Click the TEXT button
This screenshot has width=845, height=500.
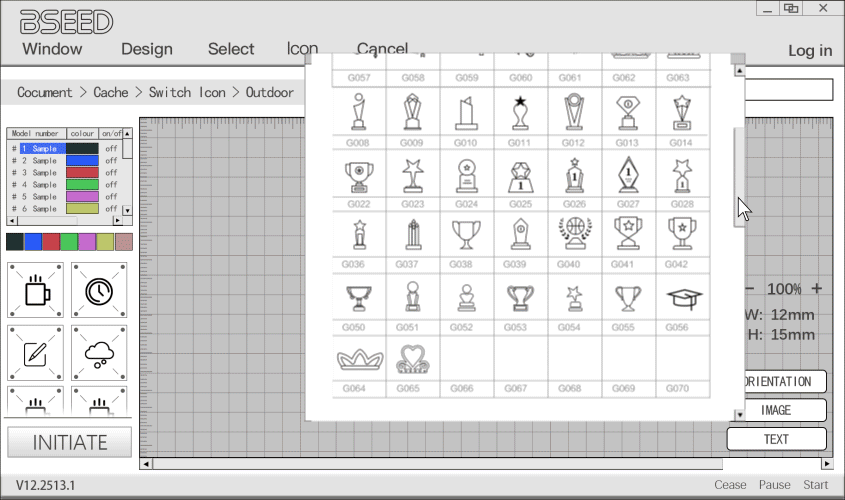776,439
